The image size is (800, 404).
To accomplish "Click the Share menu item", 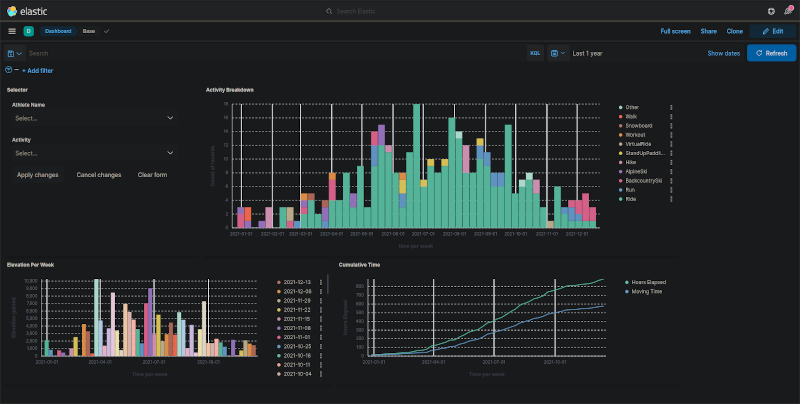I will (x=708, y=31).
